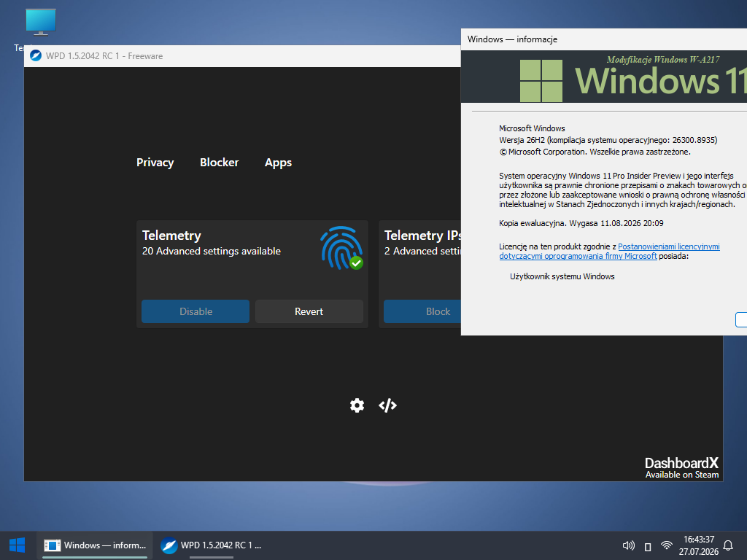Open DashboardX Available on Steam link
Image resolution: width=747 pixels, height=560 pixels.
point(681,467)
